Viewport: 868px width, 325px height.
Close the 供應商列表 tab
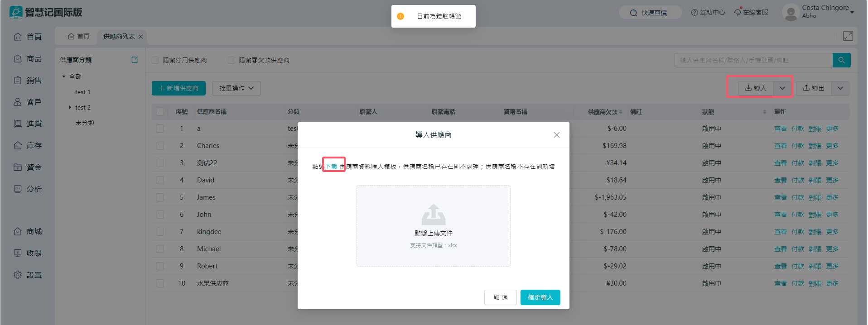pos(141,37)
